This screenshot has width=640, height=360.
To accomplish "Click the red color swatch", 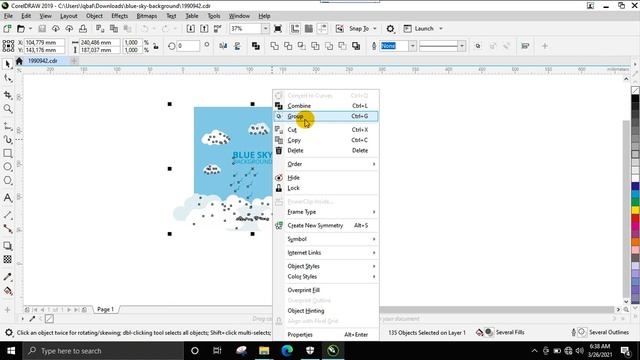I will pyautogui.click(x=636, y=219).
